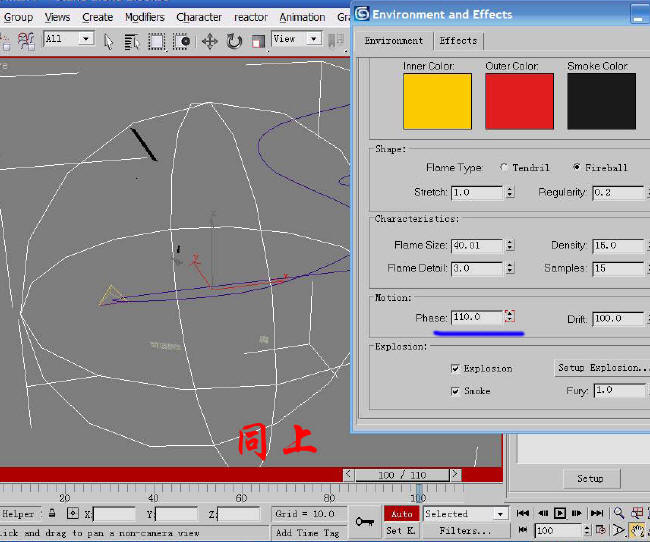This screenshot has width=650, height=542.
Task: Select the Fireball flame type
Action: point(577,167)
